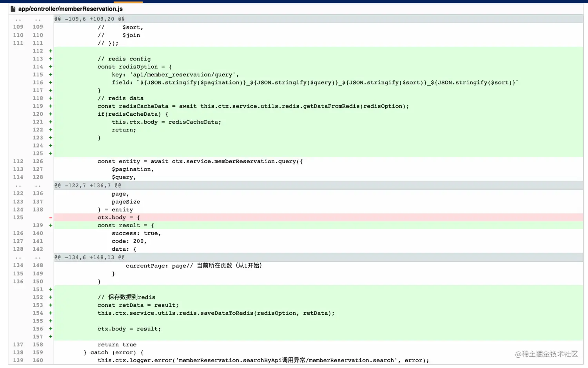Click the 'return;' line
The height and width of the screenshot is (368, 588).
(124, 129)
